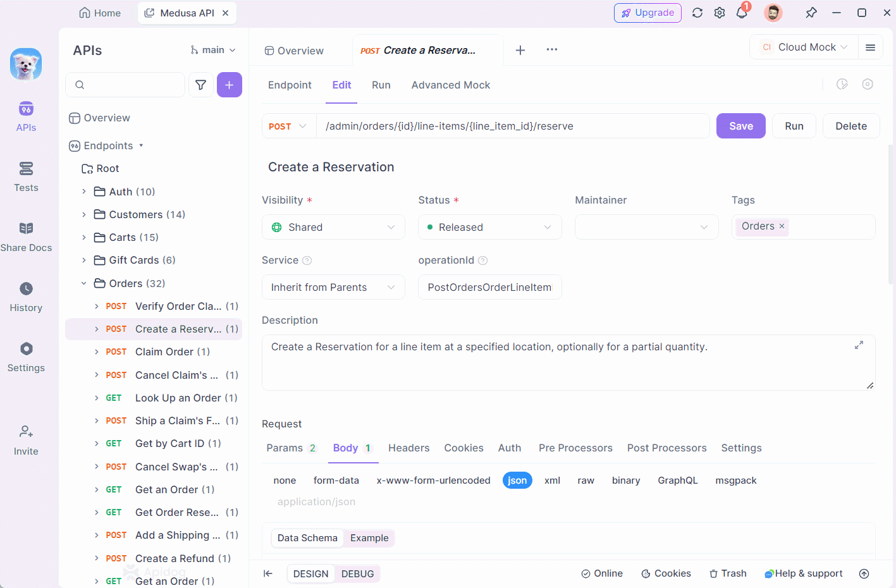
Task: Open a new tab with plus icon
Action: click(x=520, y=50)
